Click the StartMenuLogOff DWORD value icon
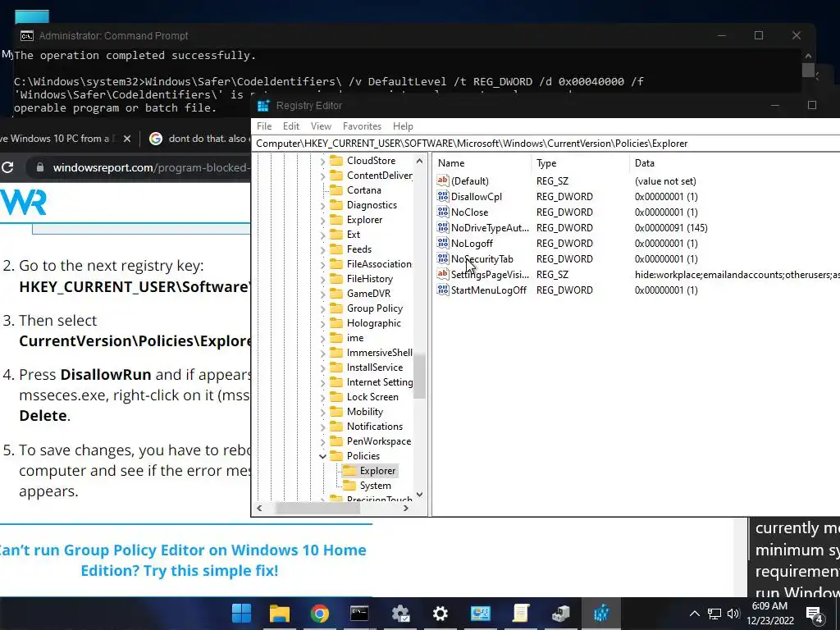Viewport: 840px width, 630px height. (442, 290)
